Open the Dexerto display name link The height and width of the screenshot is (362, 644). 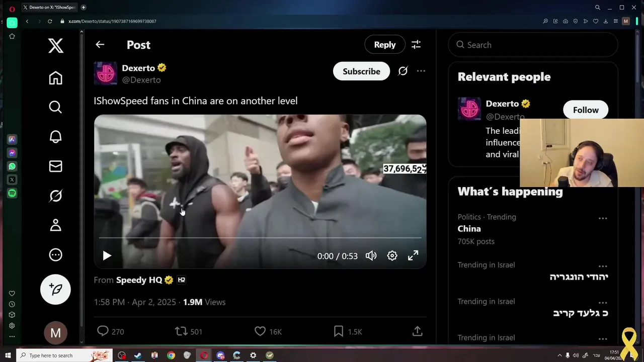coord(138,68)
